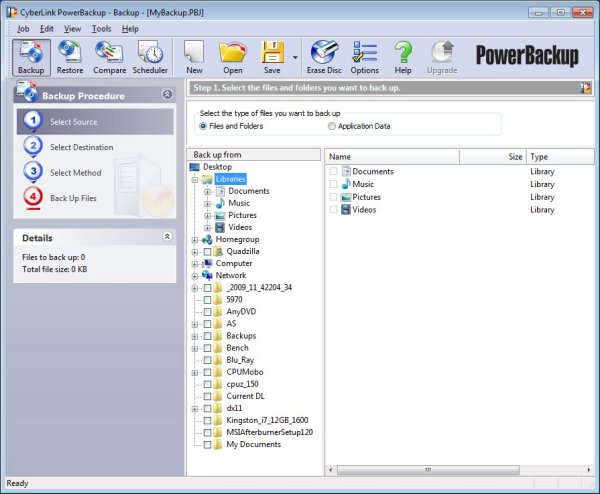
Task: Check the Music library checkbox in file list
Action: coord(333,184)
